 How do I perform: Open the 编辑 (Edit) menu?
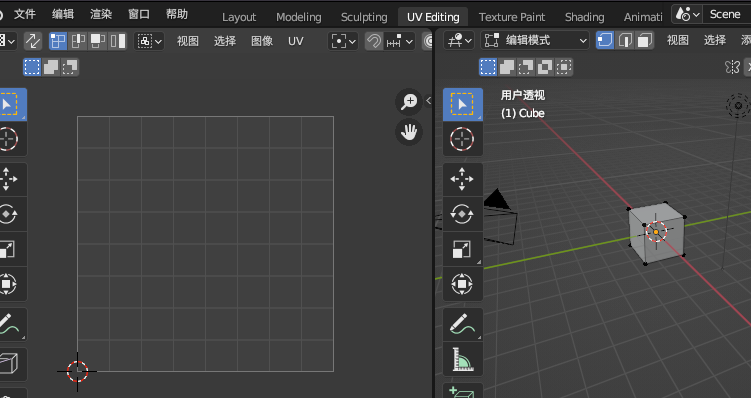tap(63, 14)
